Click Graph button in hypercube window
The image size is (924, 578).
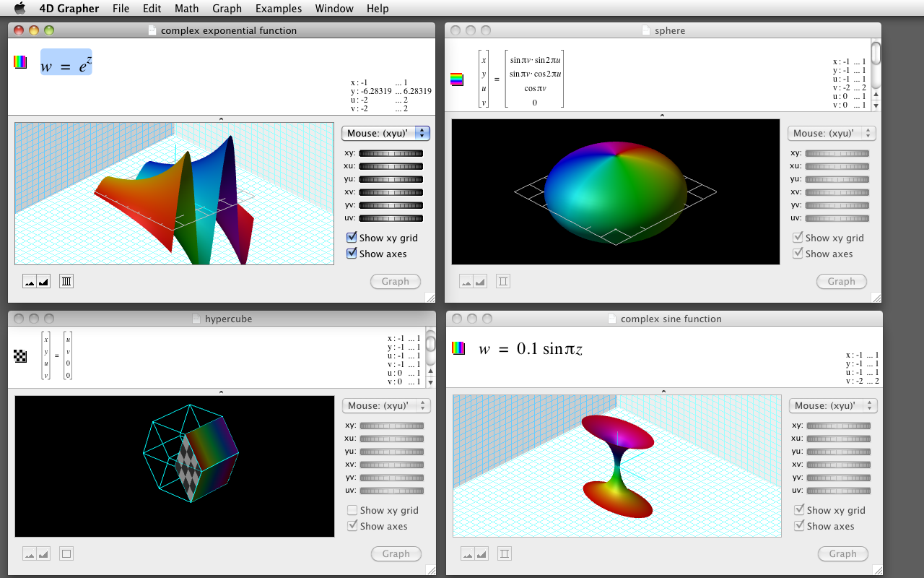pyautogui.click(x=396, y=554)
